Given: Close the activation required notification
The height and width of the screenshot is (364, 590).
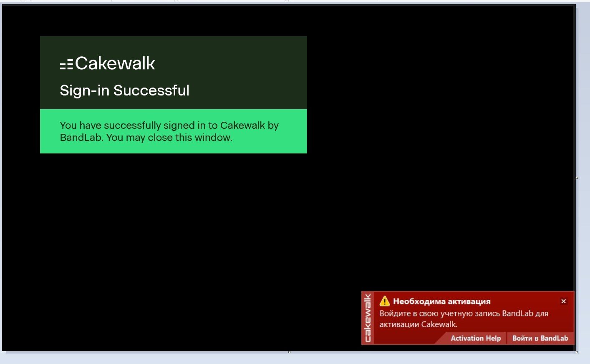Looking at the screenshot, I should click(x=563, y=301).
